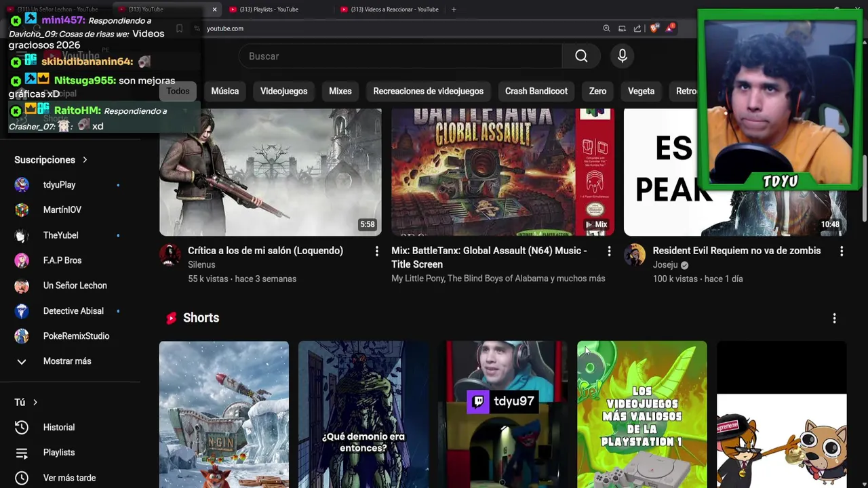Click the search magnifier button
Image resolution: width=868 pixels, height=488 pixels.
coord(581,56)
